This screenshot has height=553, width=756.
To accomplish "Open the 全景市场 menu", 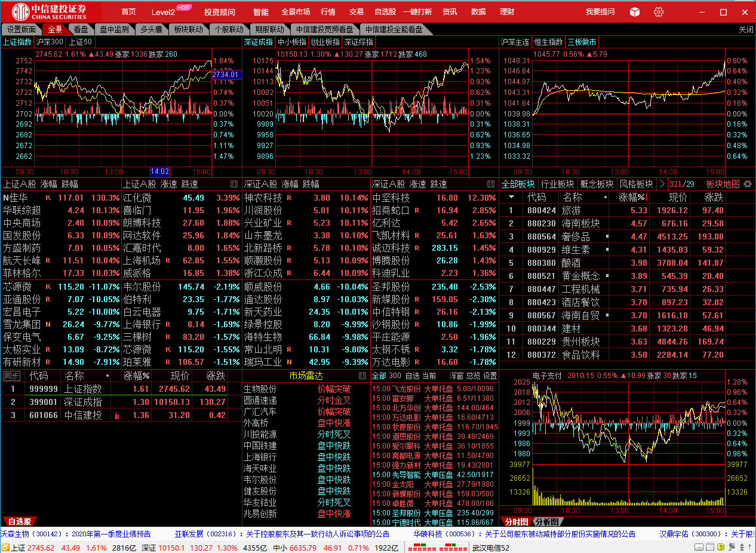I will tap(296, 12).
